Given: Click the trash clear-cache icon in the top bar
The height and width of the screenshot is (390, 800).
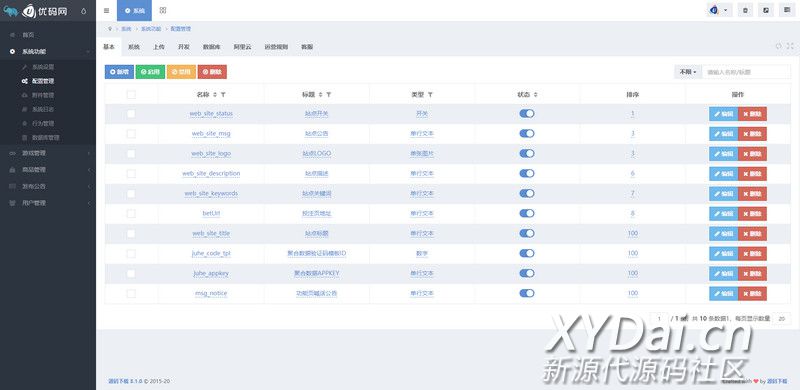Looking at the screenshot, I should pos(745,10).
